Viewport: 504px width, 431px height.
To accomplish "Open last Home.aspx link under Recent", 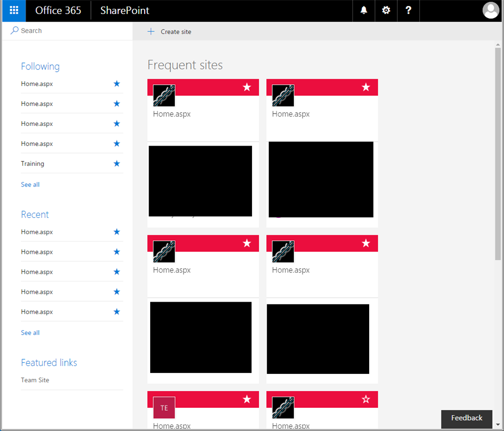I will tap(37, 312).
